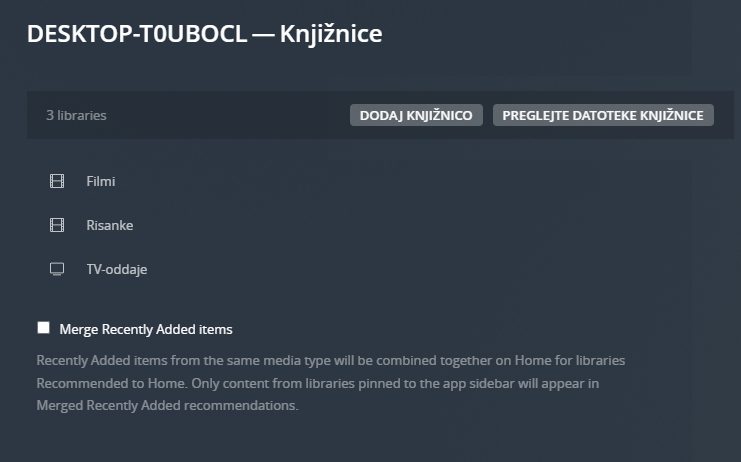
Task: Click the text Merged Recently Added recommendations
Action: 167,405
